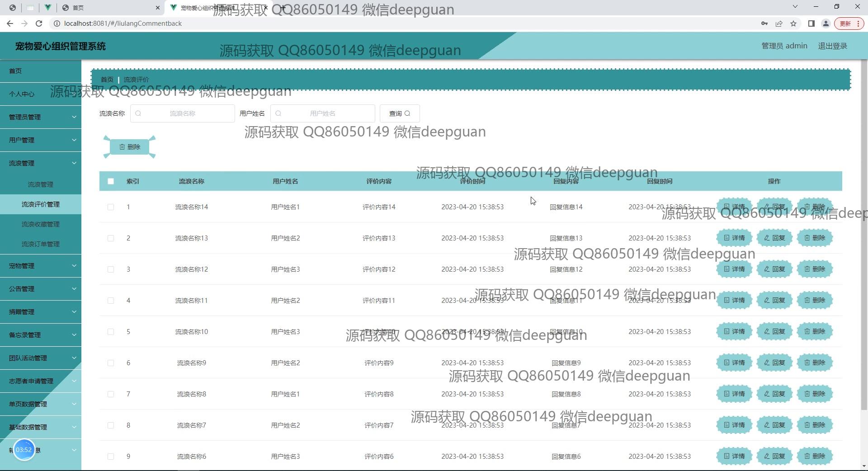The width and height of the screenshot is (868, 471).
Task: Expand the 备忘录管理 sidebar menu
Action: point(41,335)
